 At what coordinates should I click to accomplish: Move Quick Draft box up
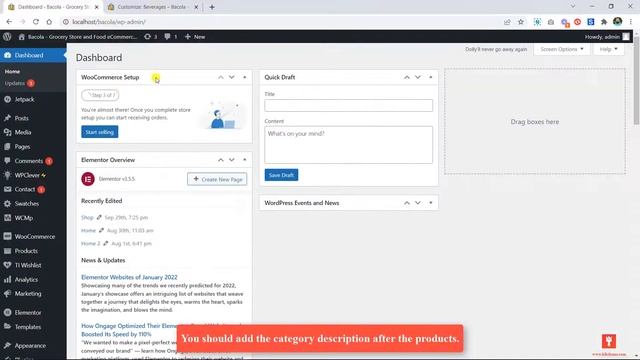click(x=407, y=77)
